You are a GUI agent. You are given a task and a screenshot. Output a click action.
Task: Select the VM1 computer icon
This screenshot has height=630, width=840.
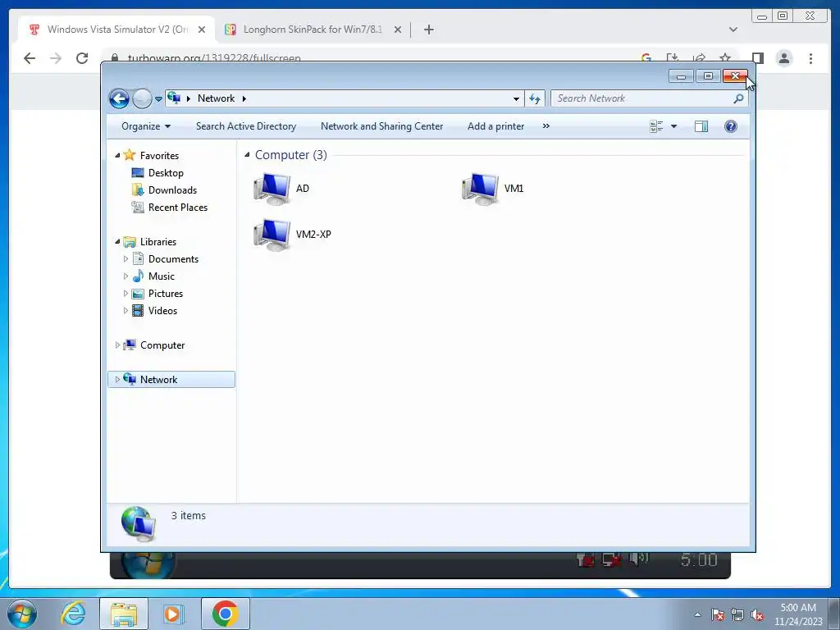480,189
